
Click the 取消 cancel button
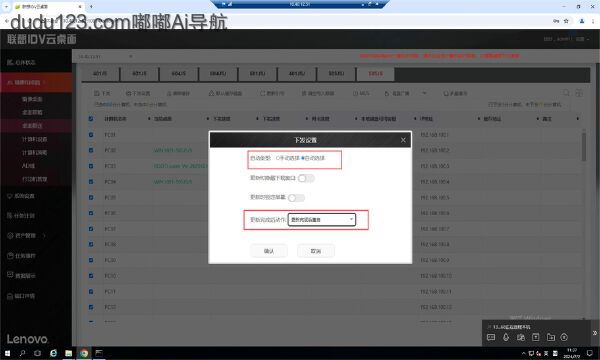point(316,251)
